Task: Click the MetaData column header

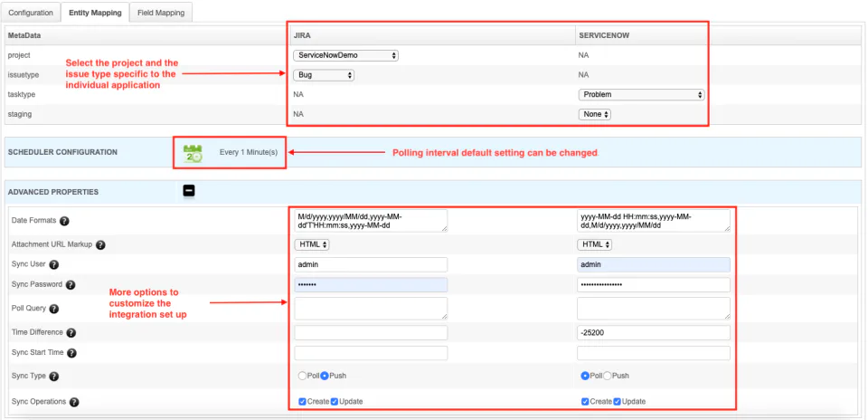Action: click(24, 35)
